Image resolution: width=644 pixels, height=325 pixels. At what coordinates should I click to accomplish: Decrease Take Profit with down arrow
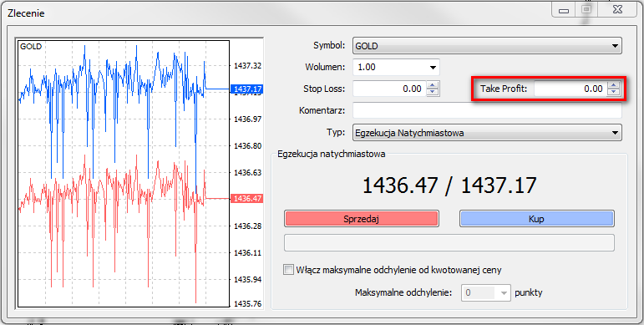(x=614, y=93)
